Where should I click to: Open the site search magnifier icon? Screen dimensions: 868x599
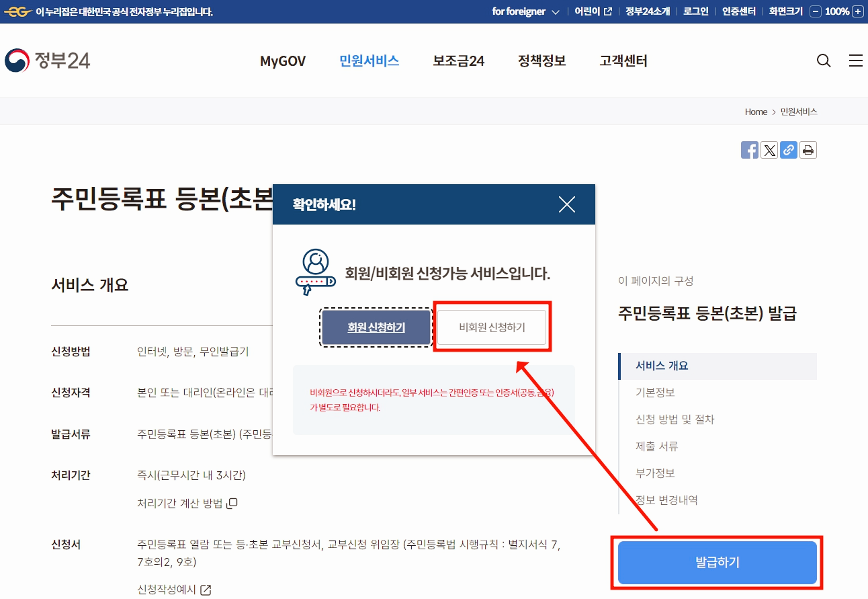[x=824, y=61]
